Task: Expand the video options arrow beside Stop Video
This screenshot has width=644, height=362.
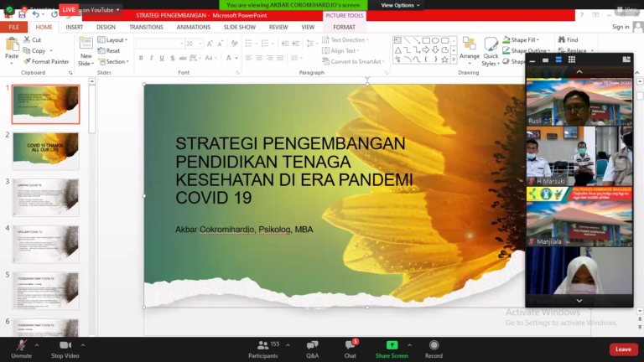Action: click(x=85, y=343)
